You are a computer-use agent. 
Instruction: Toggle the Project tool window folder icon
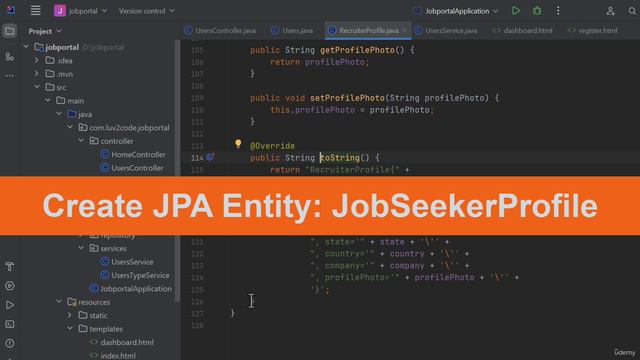10,31
